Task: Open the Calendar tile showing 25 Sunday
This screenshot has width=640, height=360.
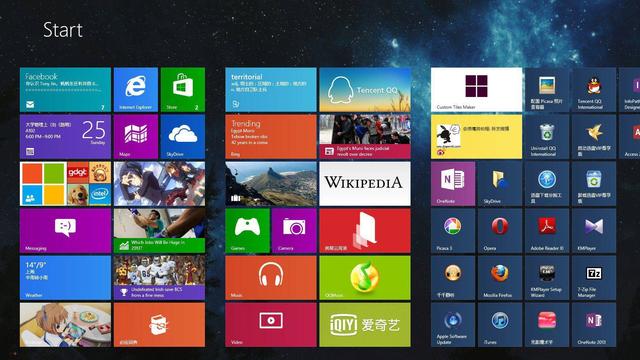Action: [65, 137]
